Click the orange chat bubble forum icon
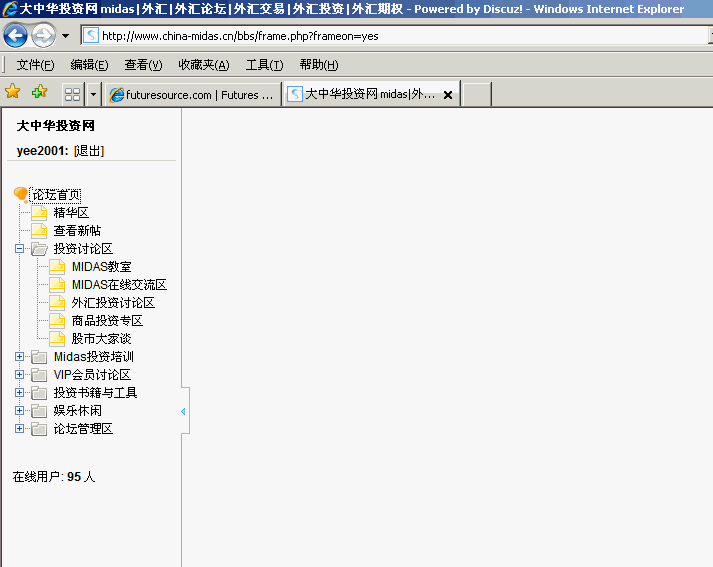Image resolution: width=713 pixels, height=567 pixels. [x=21, y=195]
